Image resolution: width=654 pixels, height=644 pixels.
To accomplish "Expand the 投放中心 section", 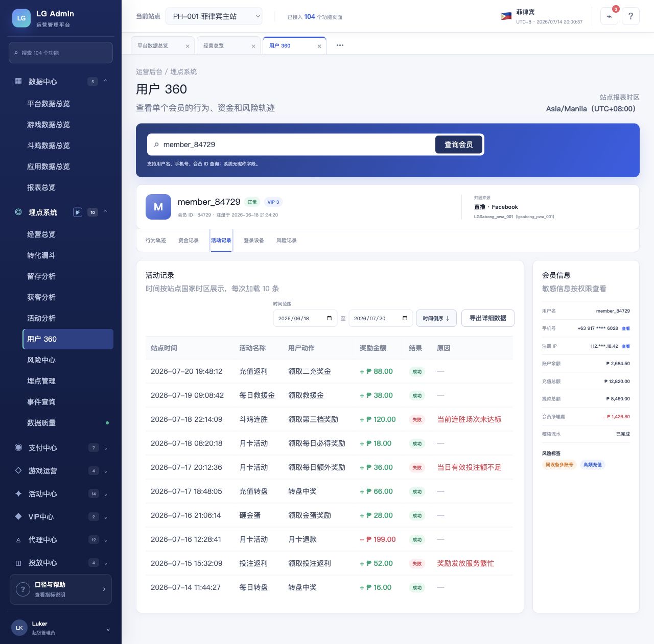I will pyautogui.click(x=106, y=563).
